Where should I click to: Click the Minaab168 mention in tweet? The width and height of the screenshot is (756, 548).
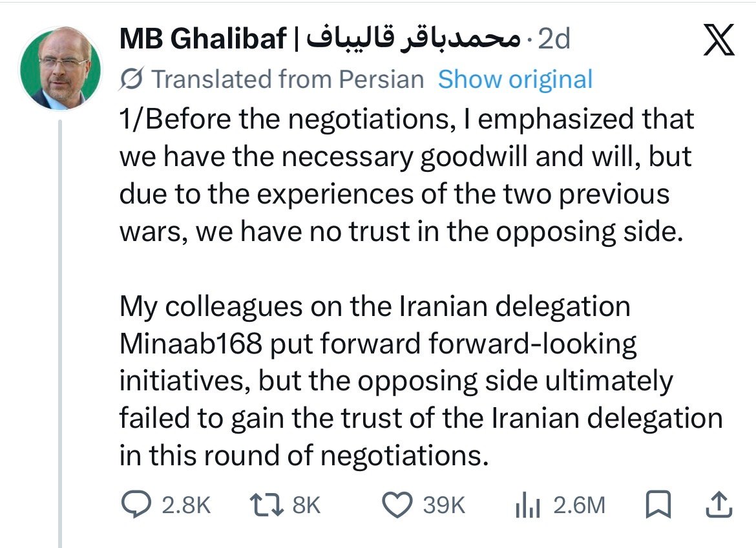(191, 344)
